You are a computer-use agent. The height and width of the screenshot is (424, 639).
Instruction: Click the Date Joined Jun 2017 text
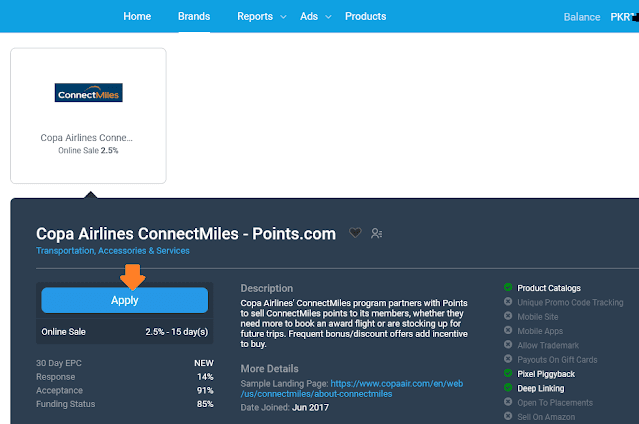pyautogui.click(x=284, y=407)
